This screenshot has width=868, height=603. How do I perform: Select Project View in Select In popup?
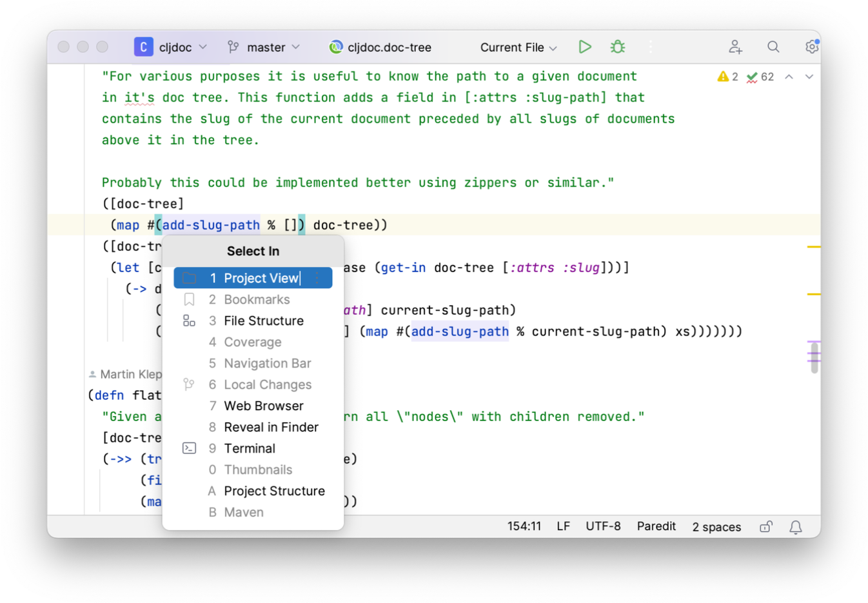pos(253,278)
